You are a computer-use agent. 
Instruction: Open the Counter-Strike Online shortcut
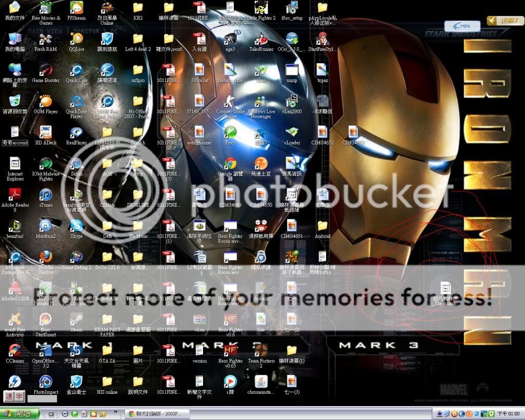coord(230,101)
